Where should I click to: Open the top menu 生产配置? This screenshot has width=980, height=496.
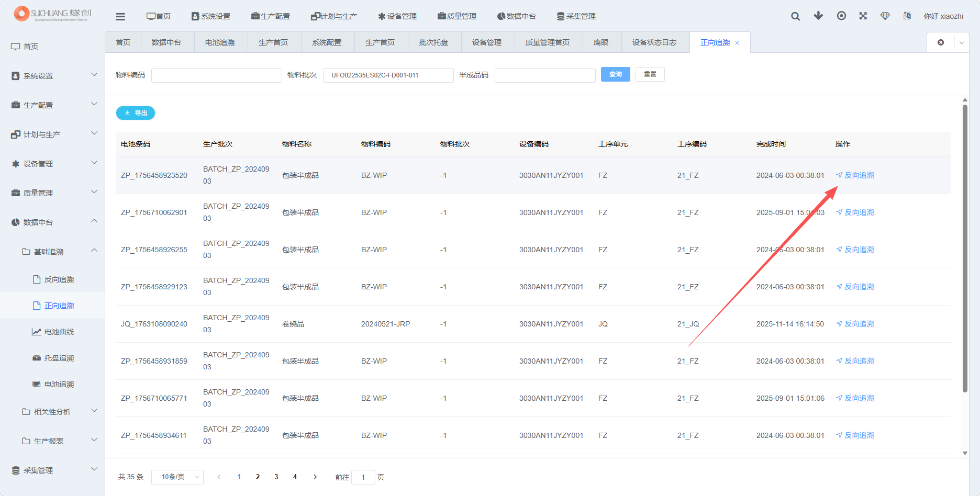271,16
